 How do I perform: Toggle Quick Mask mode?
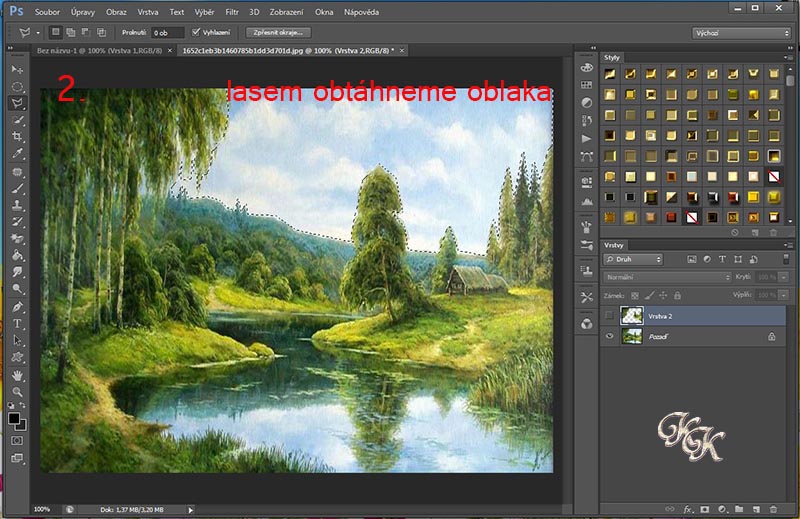(17, 440)
